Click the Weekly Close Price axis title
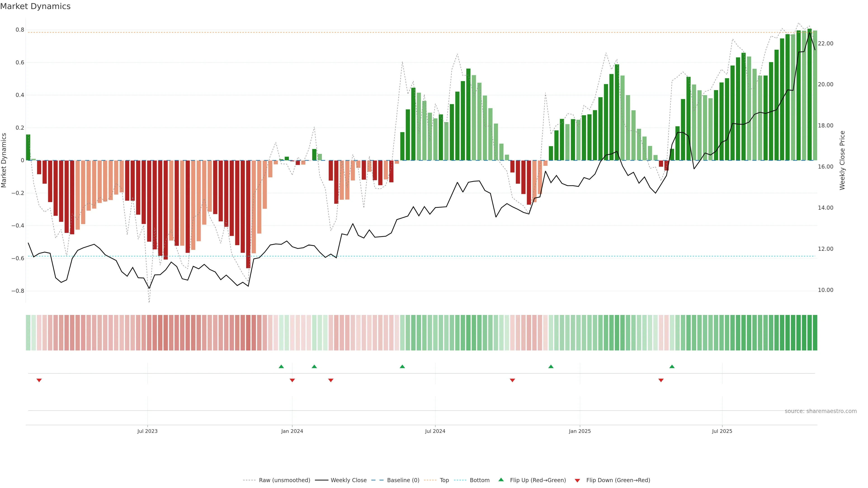The width and height of the screenshot is (868, 488). tap(842, 160)
